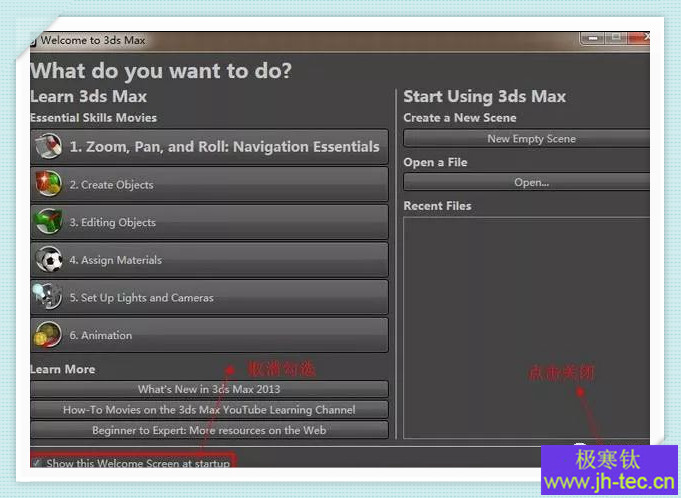This screenshot has height=498, width=681.
Task: Open the Zoom, Pan, and Roll navigation movie
Action: [209, 147]
